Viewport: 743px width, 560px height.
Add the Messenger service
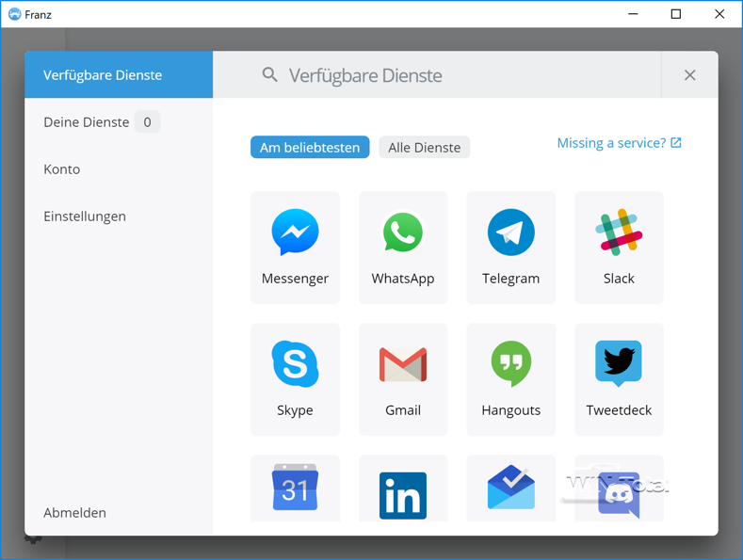295,248
